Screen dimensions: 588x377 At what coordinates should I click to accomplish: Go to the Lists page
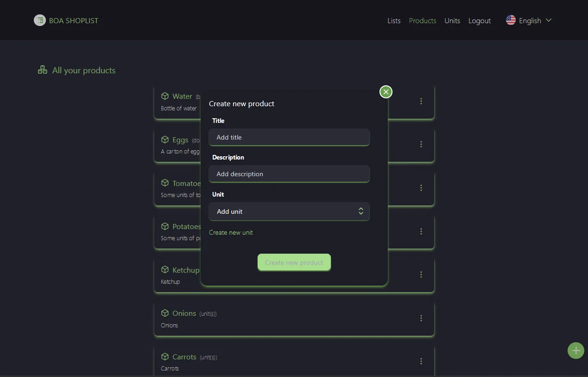click(x=394, y=21)
